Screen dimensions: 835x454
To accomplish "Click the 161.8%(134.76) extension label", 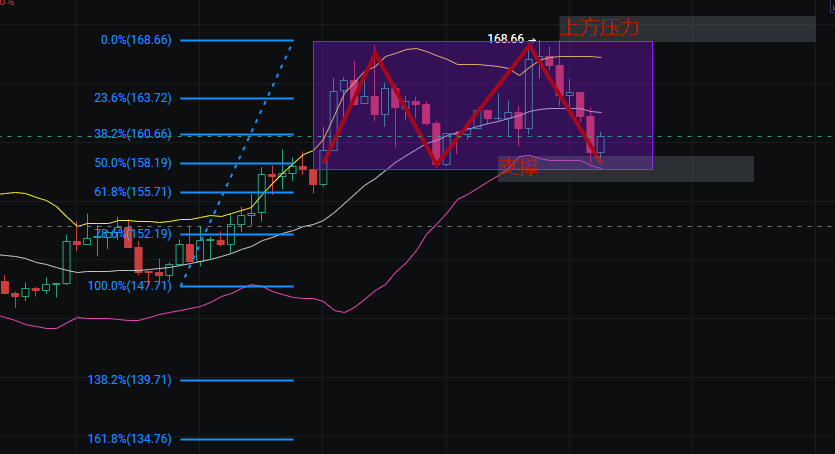I will click(x=129, y=439).
